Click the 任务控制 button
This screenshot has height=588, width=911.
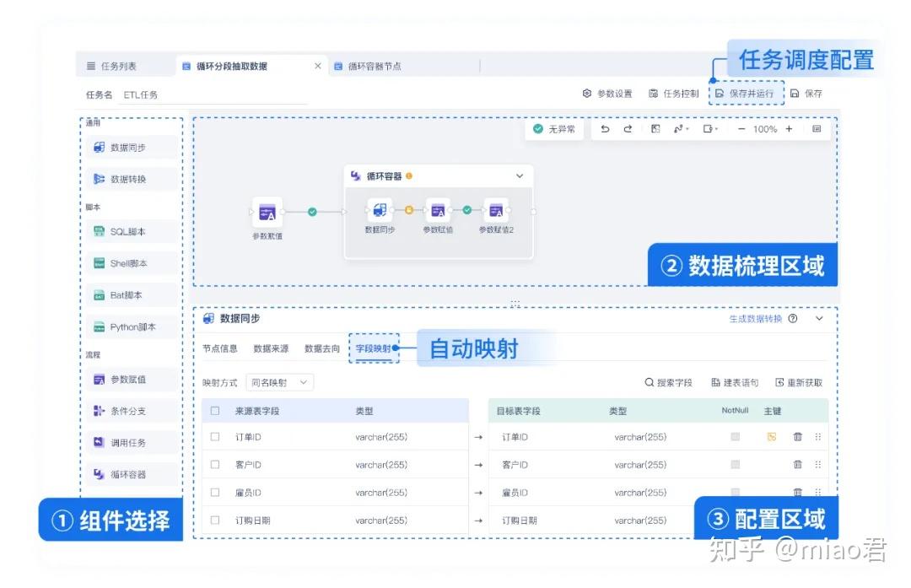674,94
